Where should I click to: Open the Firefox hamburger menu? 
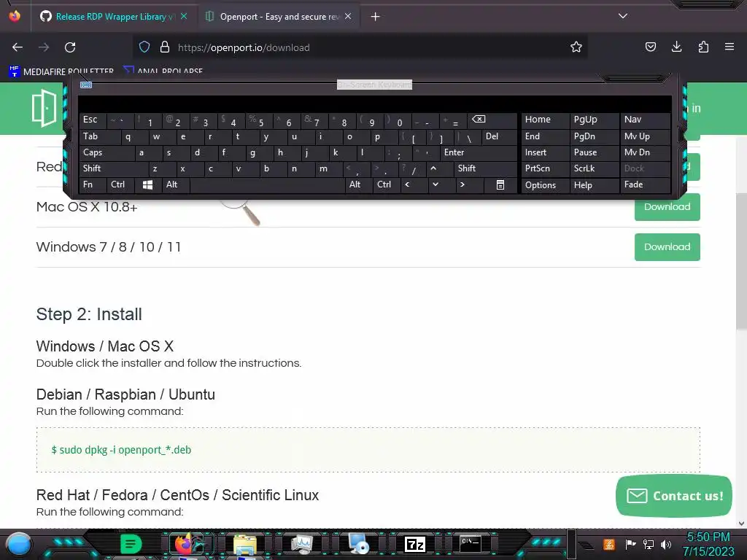729,47
